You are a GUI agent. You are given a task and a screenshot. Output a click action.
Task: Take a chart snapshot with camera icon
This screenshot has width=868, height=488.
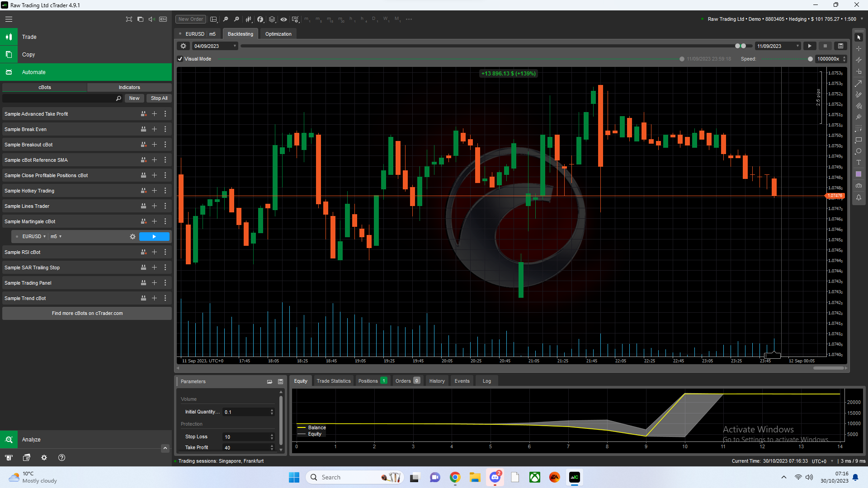859,186
